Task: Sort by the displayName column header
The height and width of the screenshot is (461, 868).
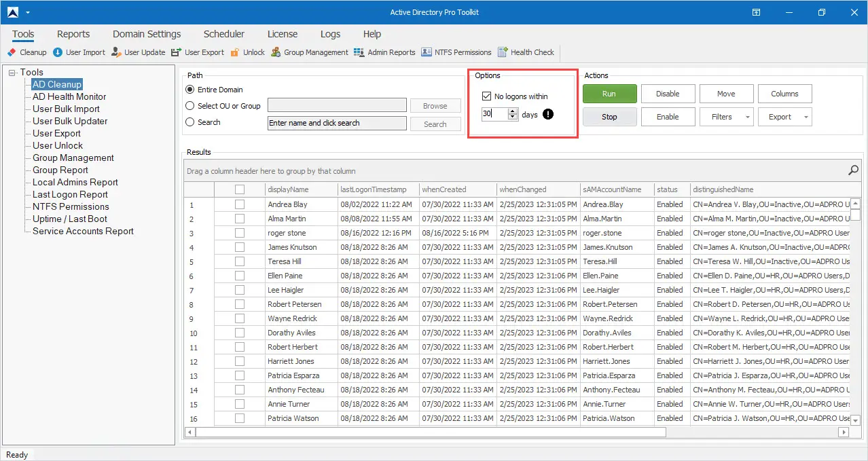Action: pos(301,189)
